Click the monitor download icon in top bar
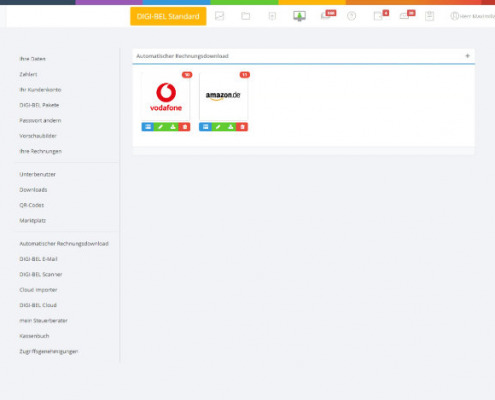The height and width of the screenshot is (400, 495). point(299,16)
